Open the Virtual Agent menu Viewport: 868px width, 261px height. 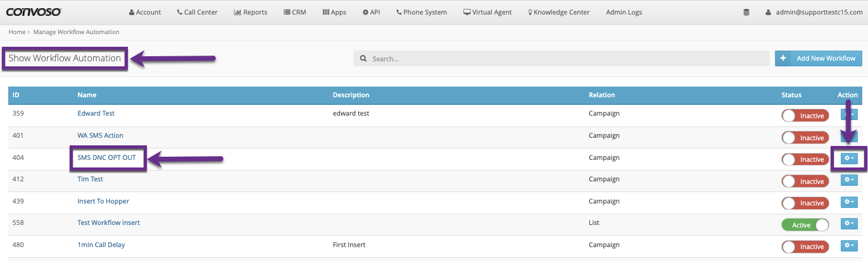coord(488,12)
